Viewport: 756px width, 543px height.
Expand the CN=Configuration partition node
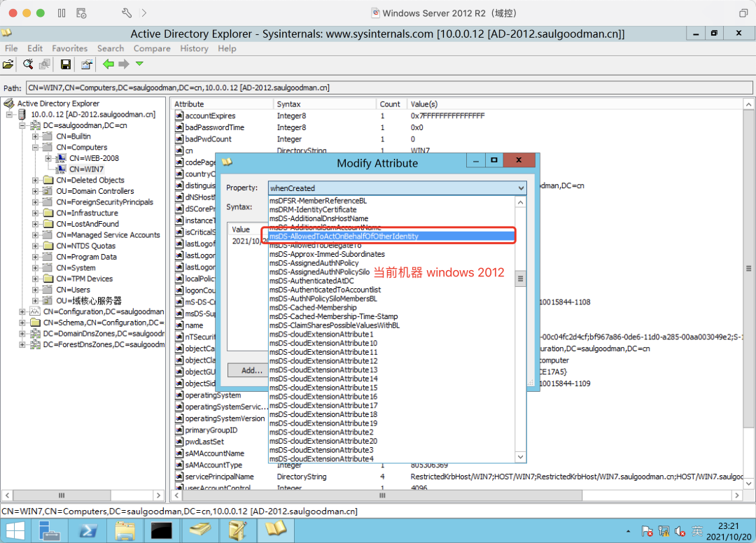(x=22, y=311)
